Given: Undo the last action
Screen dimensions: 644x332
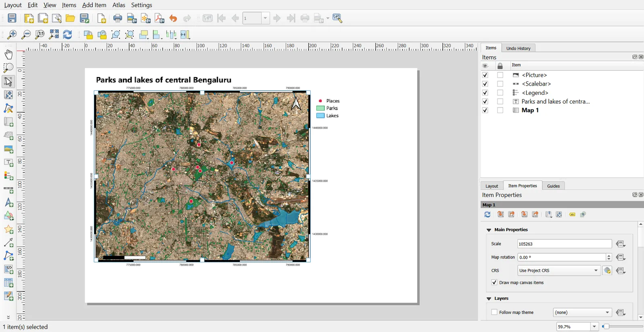Looking at the screenshot, I should [x=173, y=18].
